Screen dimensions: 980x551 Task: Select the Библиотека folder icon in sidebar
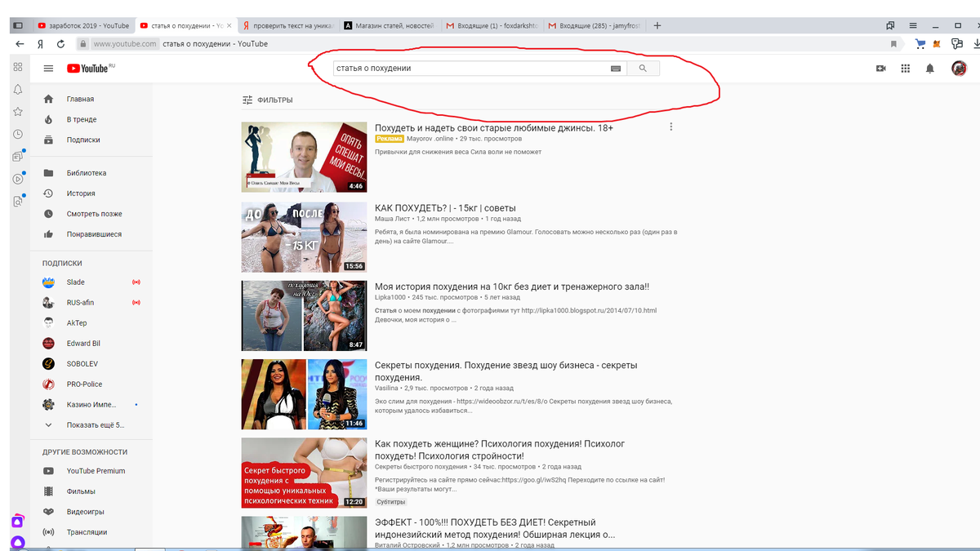[x=51, y=172]
